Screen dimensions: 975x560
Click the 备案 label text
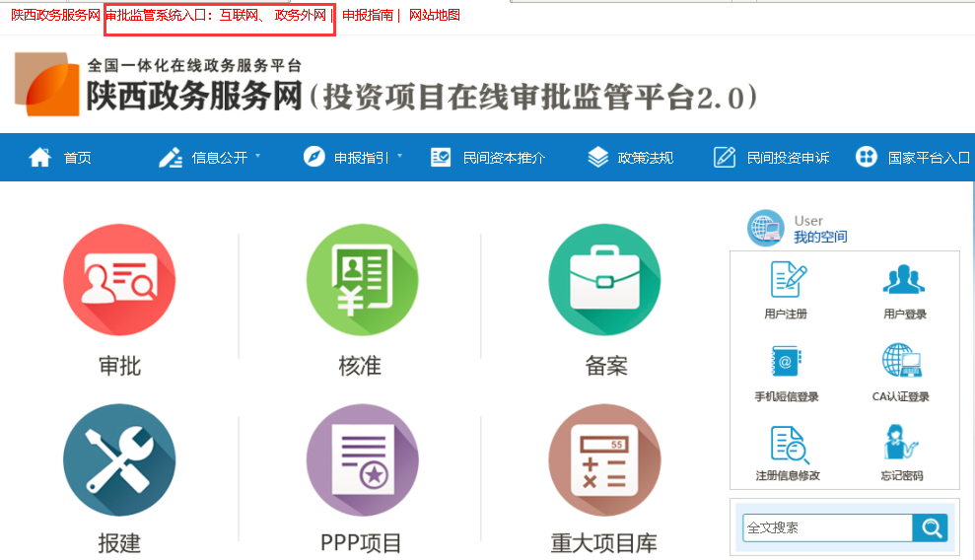605,366
